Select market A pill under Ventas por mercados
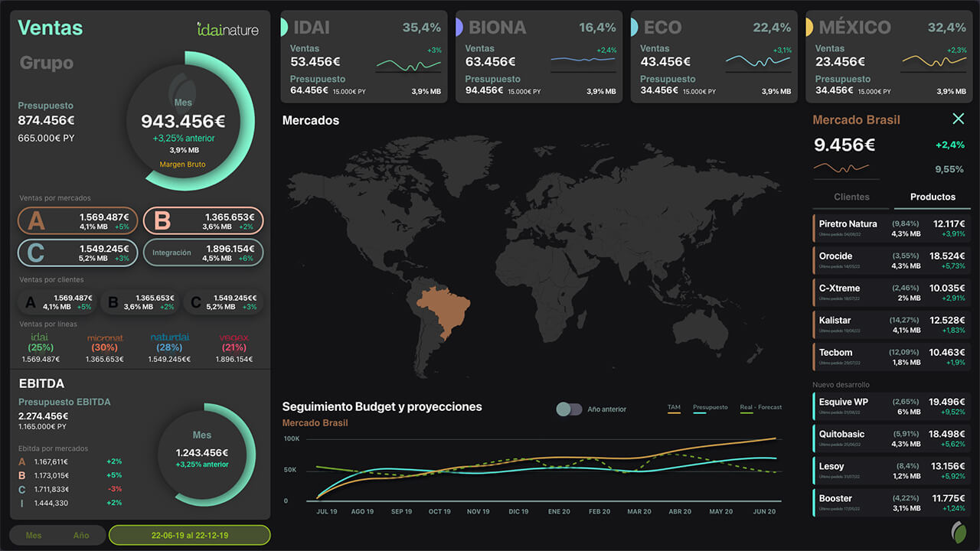980x551 pixels. pyautogui.click(x=77, y=220)
